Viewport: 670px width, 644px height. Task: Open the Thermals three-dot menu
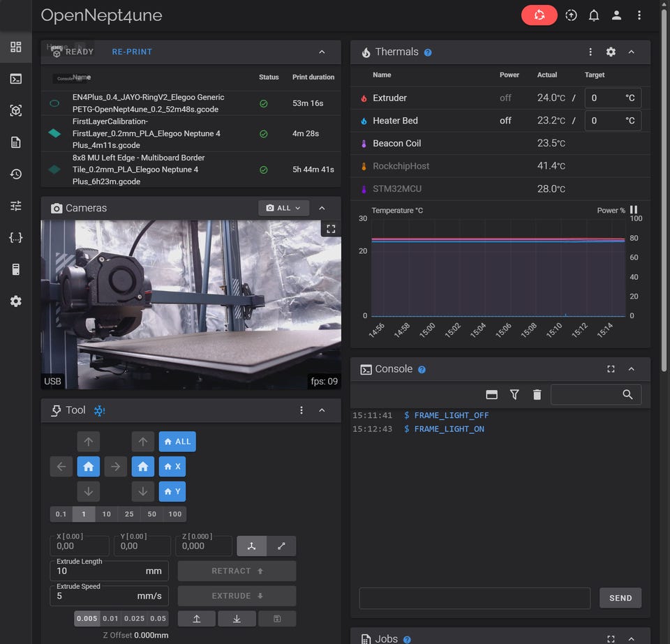tap(590, 52)
